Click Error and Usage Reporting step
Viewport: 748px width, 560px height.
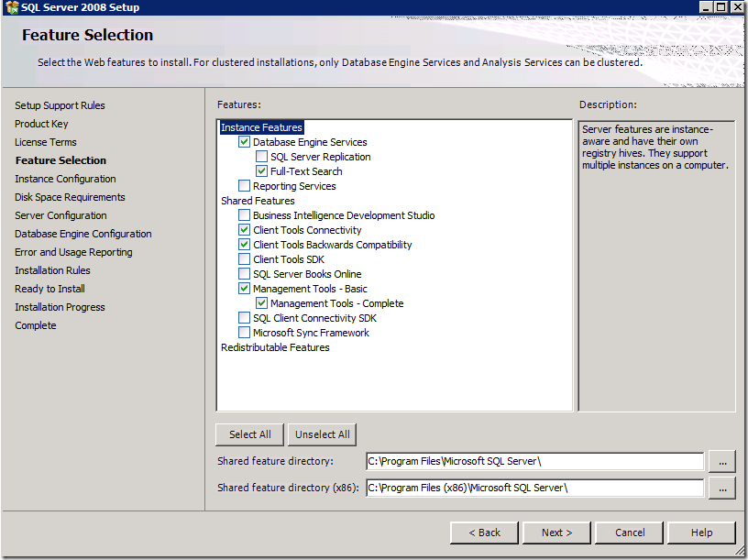point(73,252)
